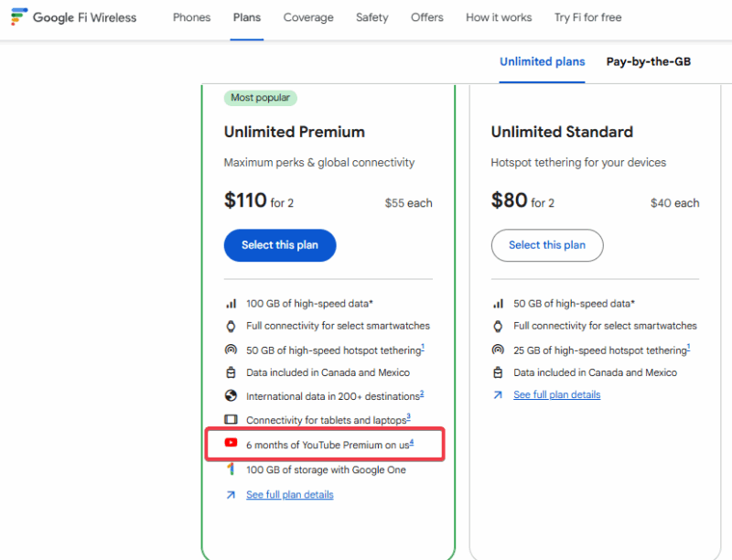Switch to the Pay-by-the-GB tab
The height and width of the screenshot is (560, 732).
click(x=648, y=61)
